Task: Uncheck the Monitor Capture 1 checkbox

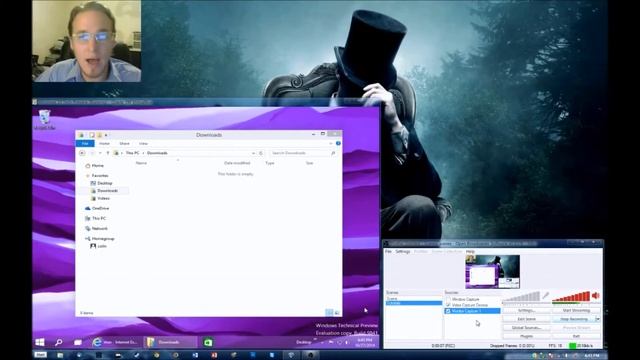Action: pos(448,311)
